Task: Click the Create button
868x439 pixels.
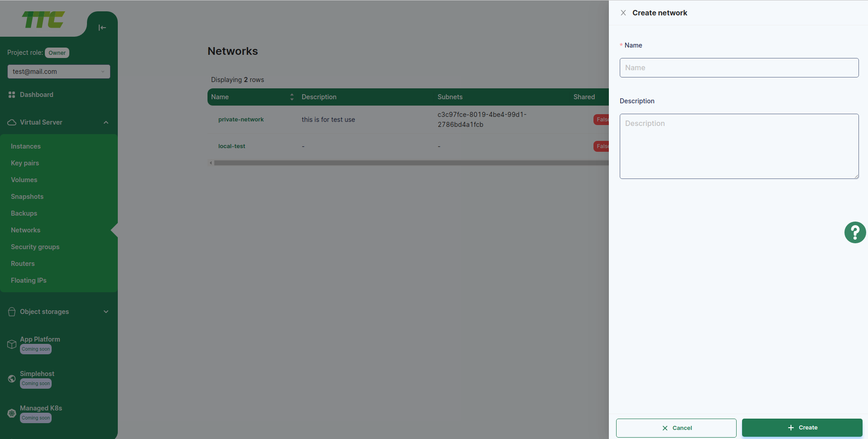Action: (802, 428)
